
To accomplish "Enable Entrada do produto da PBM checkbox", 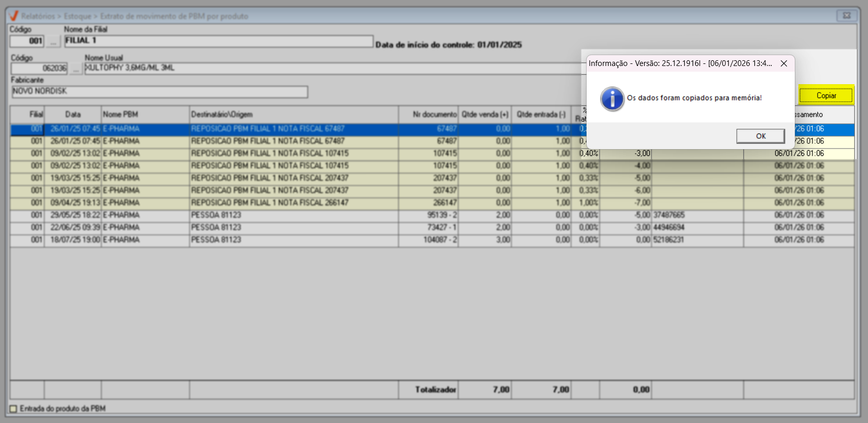I will [x=14, y=409].
